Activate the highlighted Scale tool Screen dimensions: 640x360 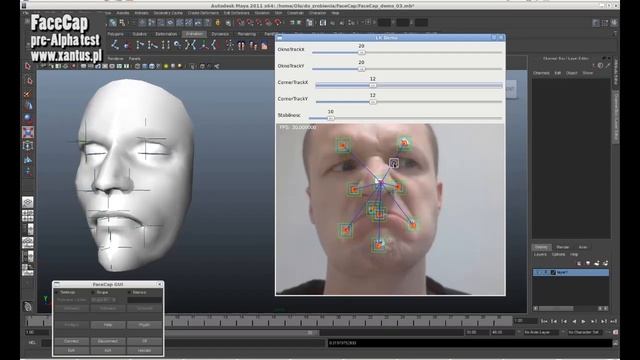(x=28, y=132)
